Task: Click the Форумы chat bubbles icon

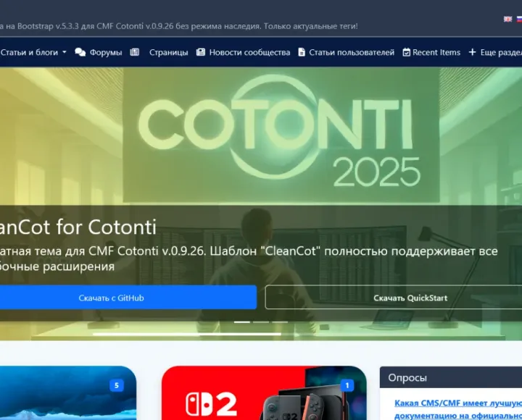Action: point(80,52)
